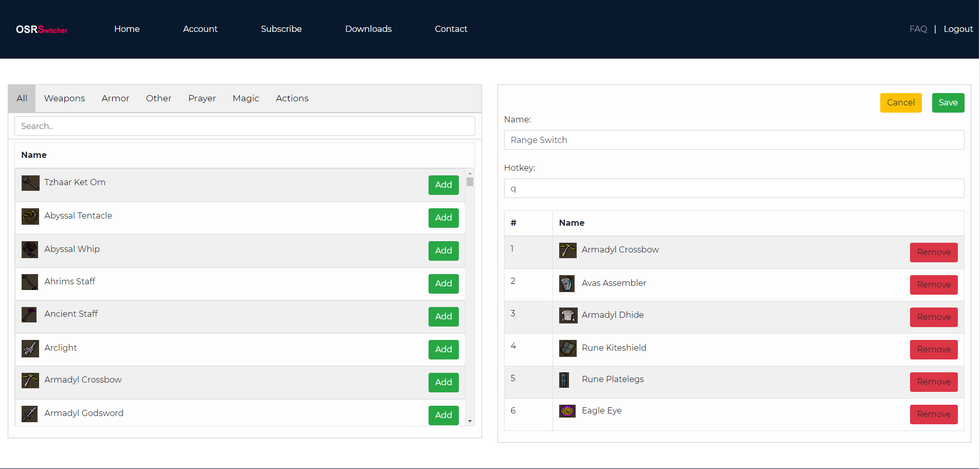Click the Avas Assembler icon
Screen dimensions: 980x469
pyautogui.click(x=567, y=284)
